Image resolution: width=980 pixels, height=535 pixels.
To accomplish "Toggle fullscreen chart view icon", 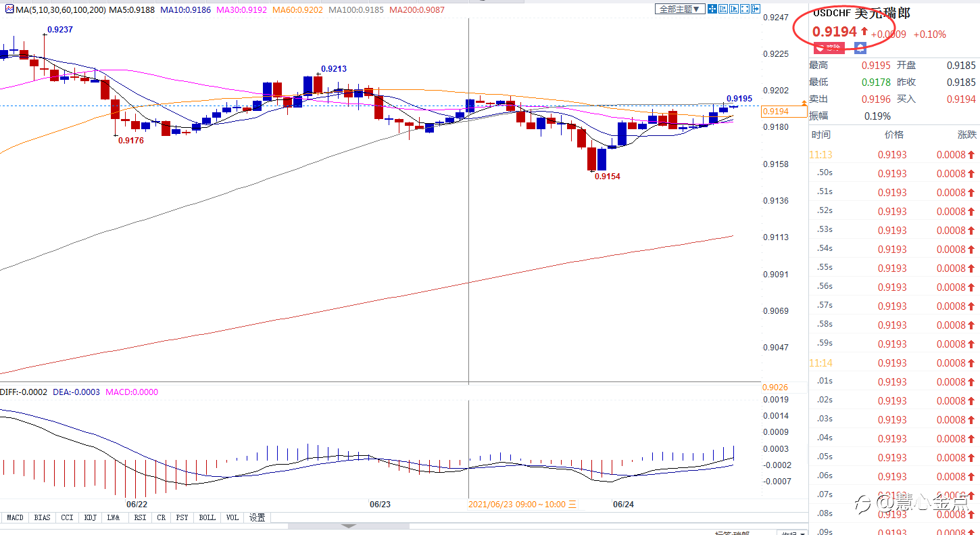I will 745,9.
